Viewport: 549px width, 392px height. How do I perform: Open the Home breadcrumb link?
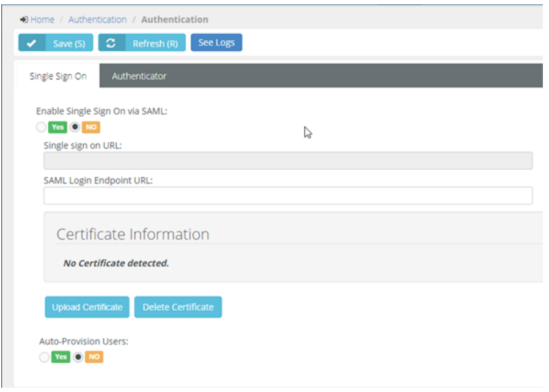42,20
